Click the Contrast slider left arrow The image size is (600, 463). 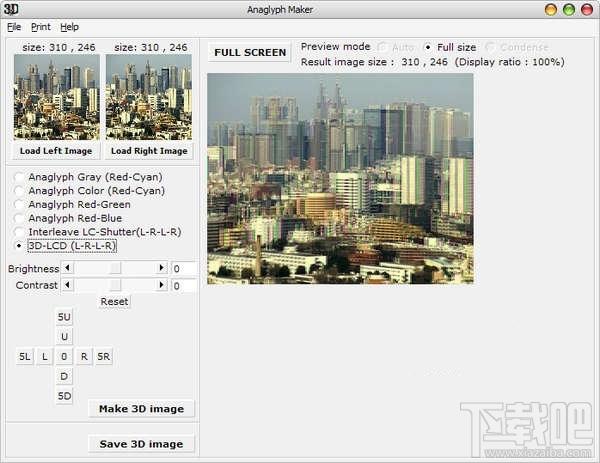[x=67, y=286]
